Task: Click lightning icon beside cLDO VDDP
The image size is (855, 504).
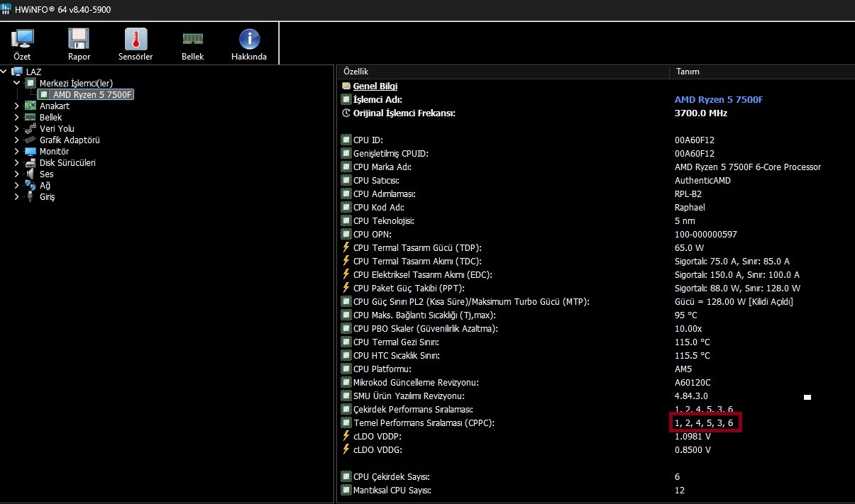Action: click(346, 436)
